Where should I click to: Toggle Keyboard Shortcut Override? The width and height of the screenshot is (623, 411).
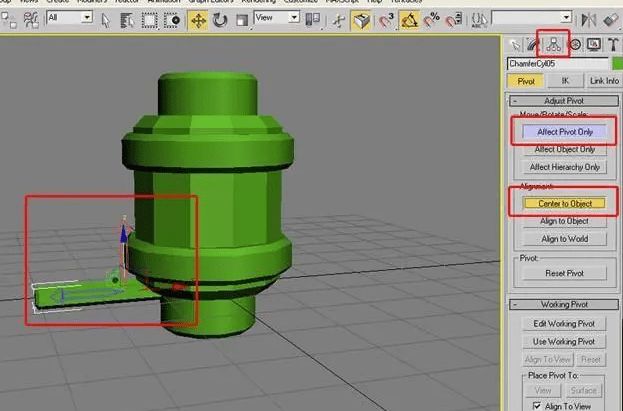pos(361,20)
